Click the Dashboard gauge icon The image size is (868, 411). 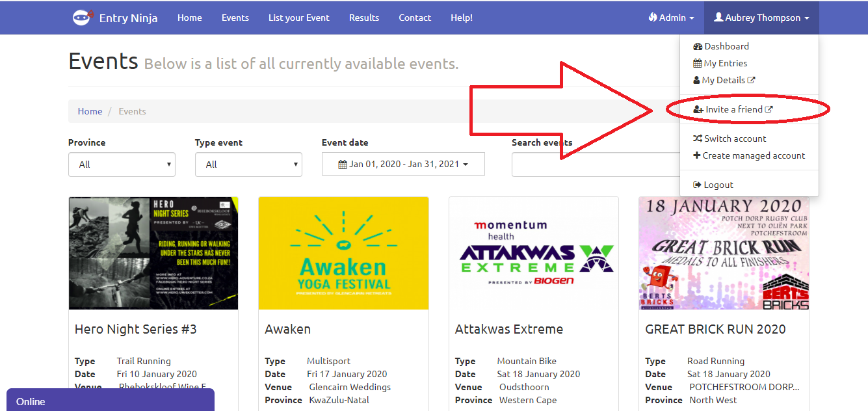698,46
